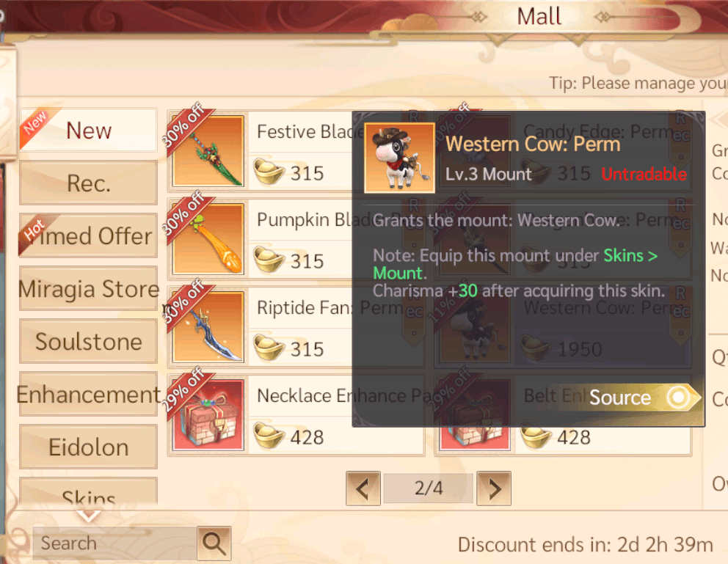Image resolution: width=728 pixels, height=564 pixels.
Task: Open the Eidolon category
Action: tap(89, 447)
